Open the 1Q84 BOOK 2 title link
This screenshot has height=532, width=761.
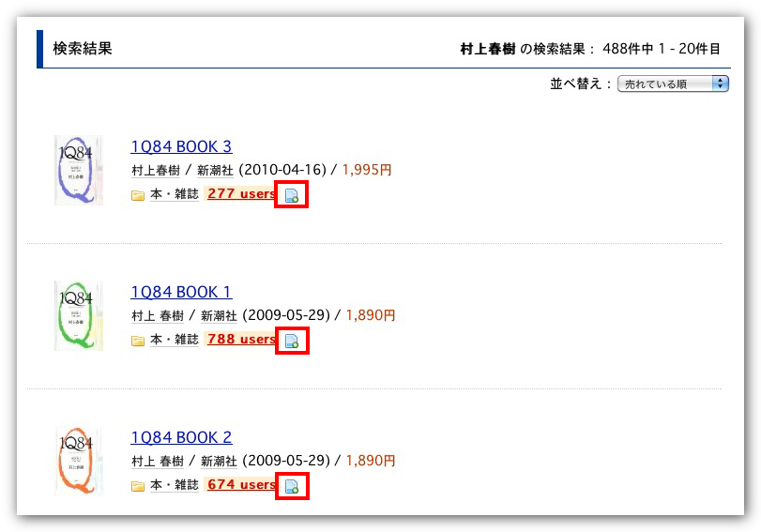(x=181, y=437)
